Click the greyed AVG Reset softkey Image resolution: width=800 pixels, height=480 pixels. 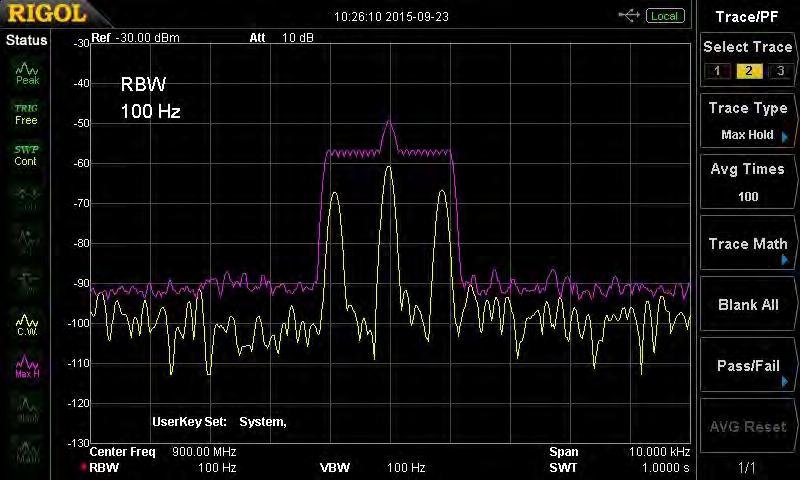[747, 426]
